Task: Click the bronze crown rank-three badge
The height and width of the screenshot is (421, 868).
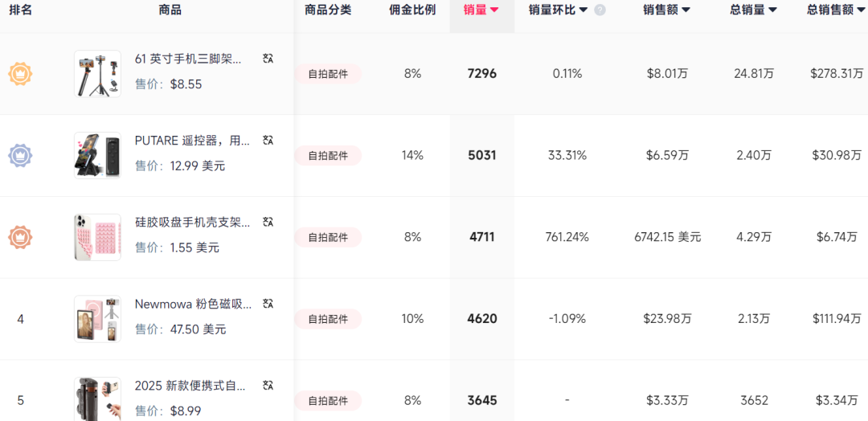Action: (x=20, y=237)
